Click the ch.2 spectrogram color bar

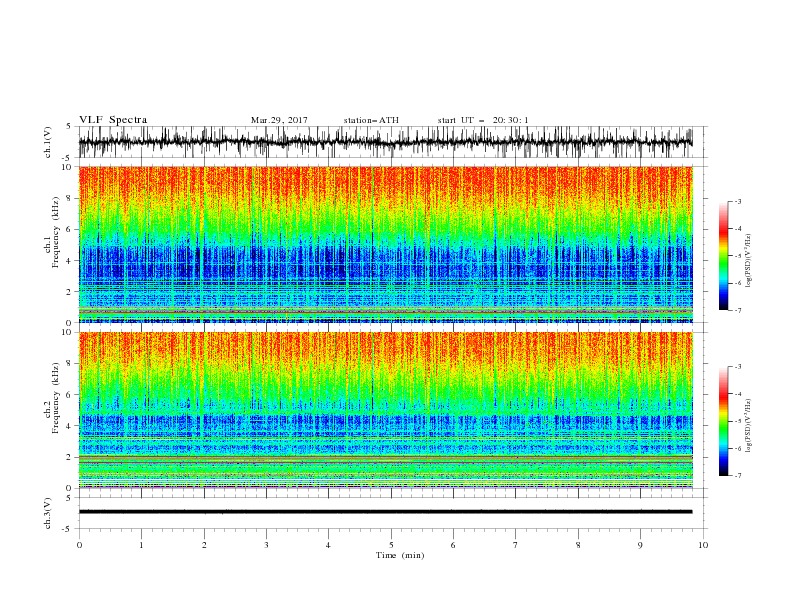[x=723, y=421]
